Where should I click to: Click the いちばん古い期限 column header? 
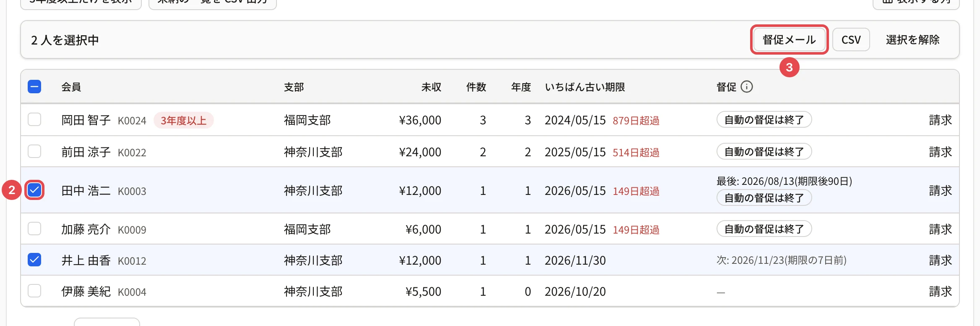585,87
